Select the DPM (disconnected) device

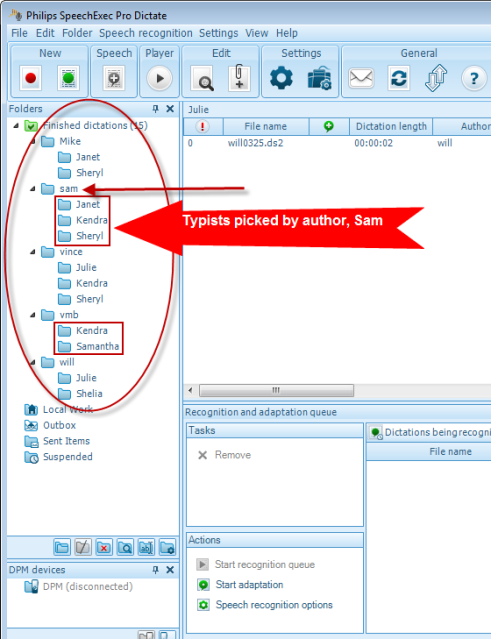pos(78,587)
